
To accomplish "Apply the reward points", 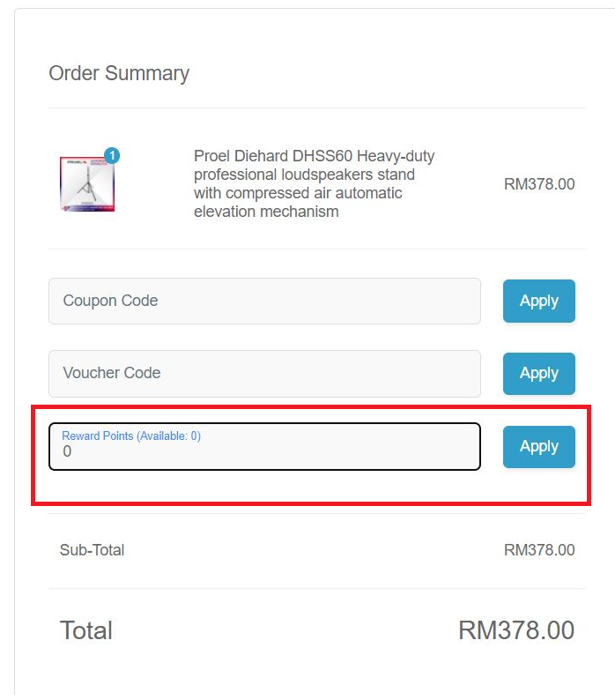I will (539, 446).
